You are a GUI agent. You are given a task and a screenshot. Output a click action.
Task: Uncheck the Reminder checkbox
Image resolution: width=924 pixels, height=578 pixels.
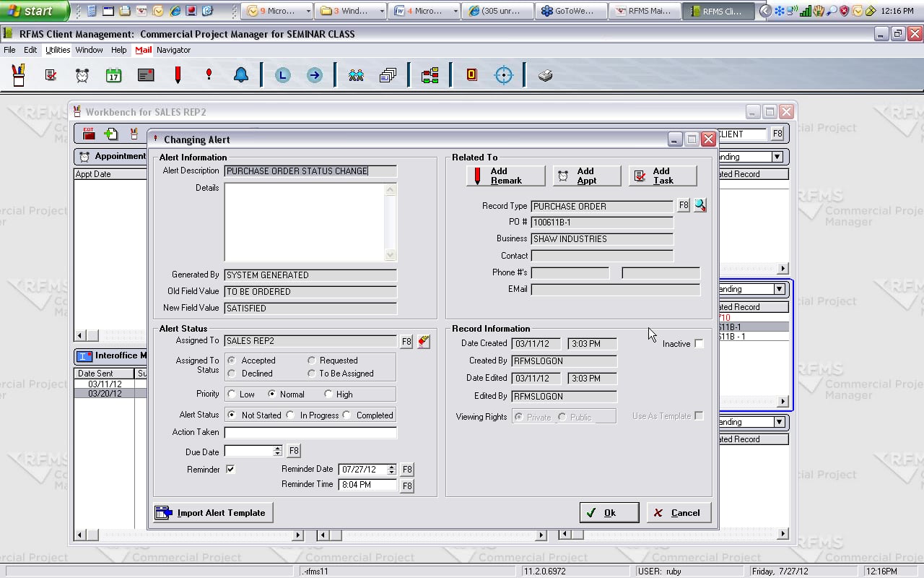pyautogui.click(x=230, y=469)
